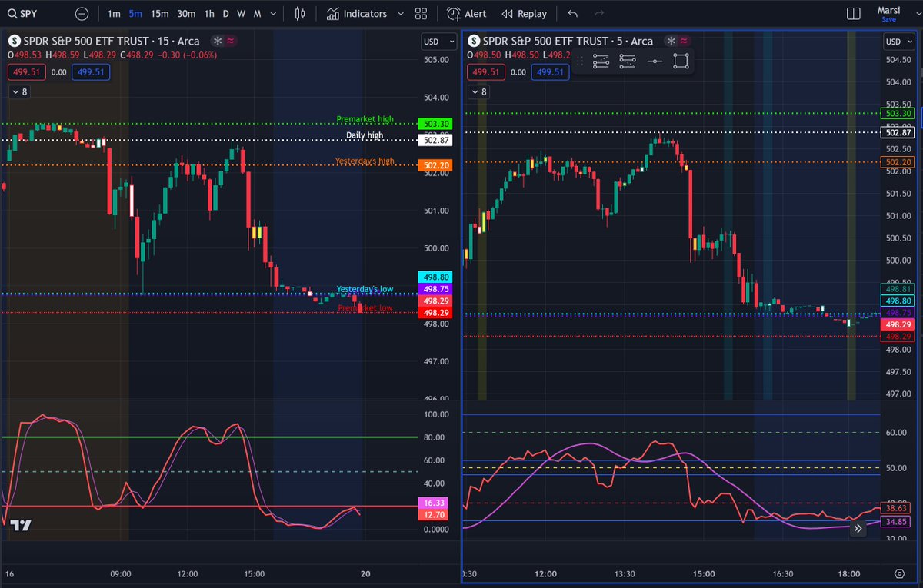This screenshot has height=588, width=923.
Task: Click the Premarket high line label
Action: click(365, 119)
